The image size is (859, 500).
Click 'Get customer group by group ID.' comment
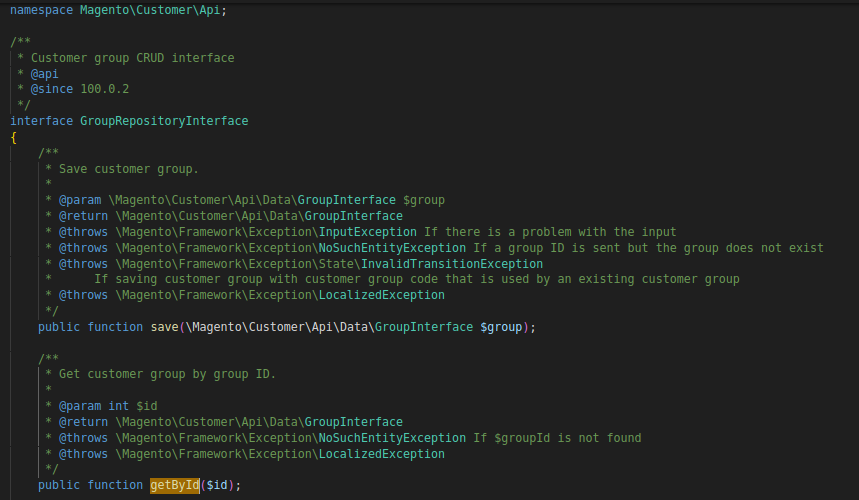(167, 374)
